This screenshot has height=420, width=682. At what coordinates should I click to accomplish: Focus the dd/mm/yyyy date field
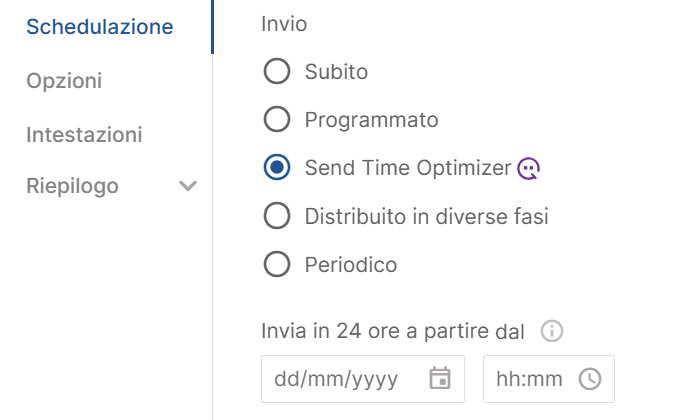pos(363,379)
